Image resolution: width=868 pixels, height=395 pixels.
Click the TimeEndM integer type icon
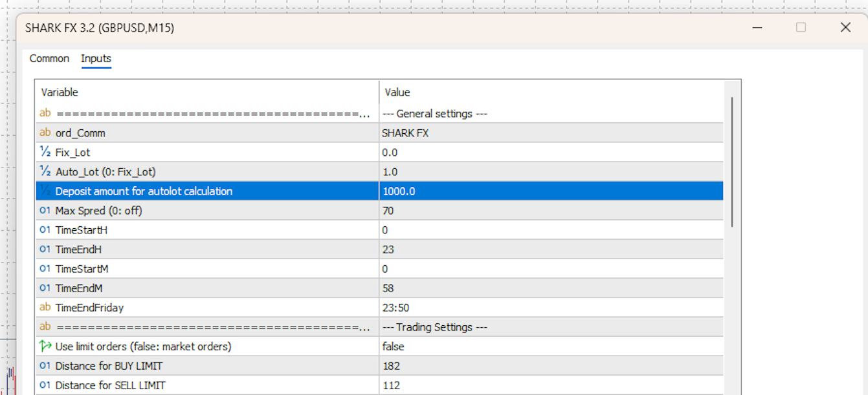point(45,288)
